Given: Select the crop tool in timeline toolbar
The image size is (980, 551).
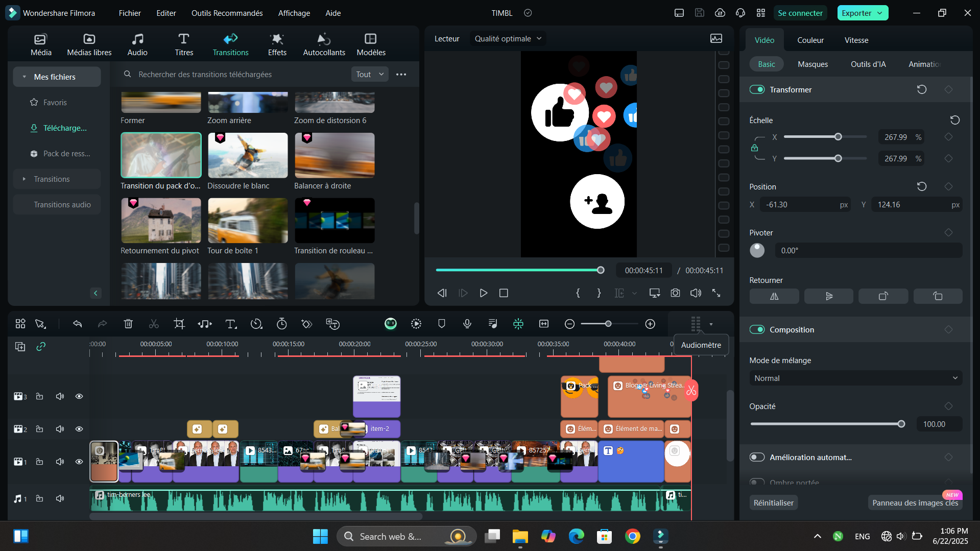Looking at the screenshot, I should pos(179,324).
